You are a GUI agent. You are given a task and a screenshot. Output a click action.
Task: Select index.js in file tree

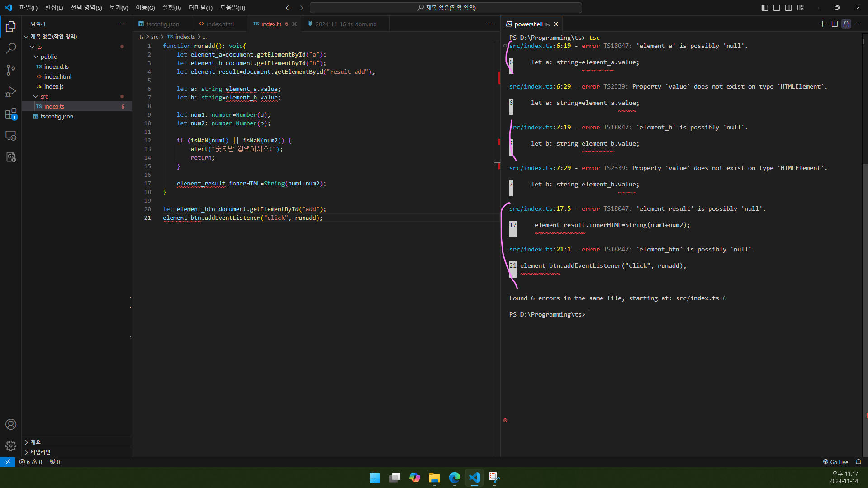click(x=77, y=86)
